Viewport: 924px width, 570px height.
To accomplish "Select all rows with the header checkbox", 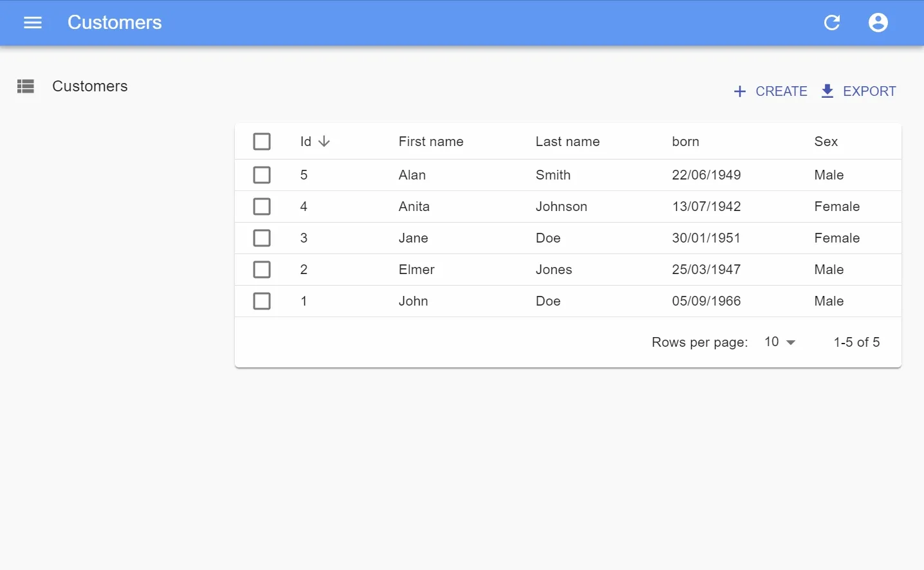I will pyautogui.click(x=262, y=141).
